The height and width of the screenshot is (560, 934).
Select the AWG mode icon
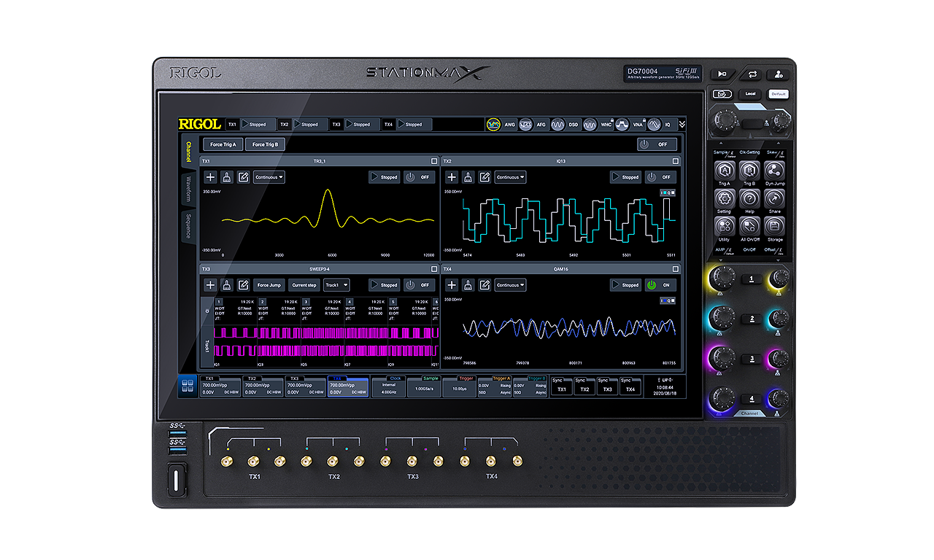coord(495,125)
